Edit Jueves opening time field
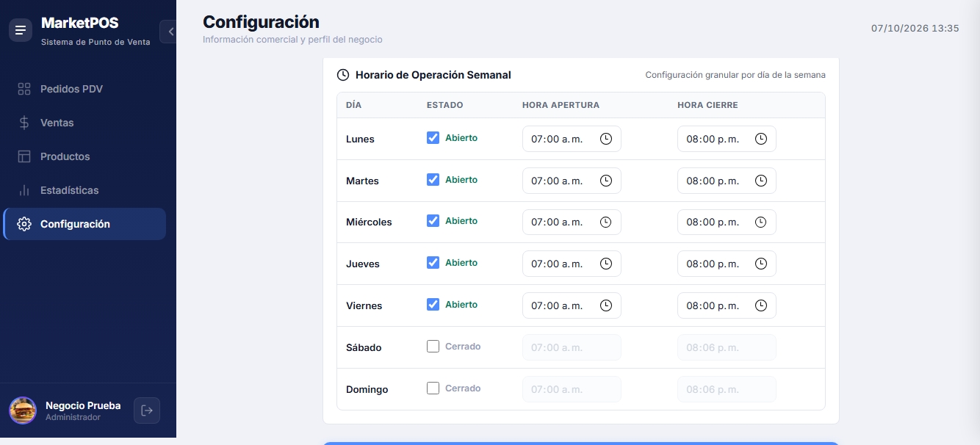 (x=572, y=264)
